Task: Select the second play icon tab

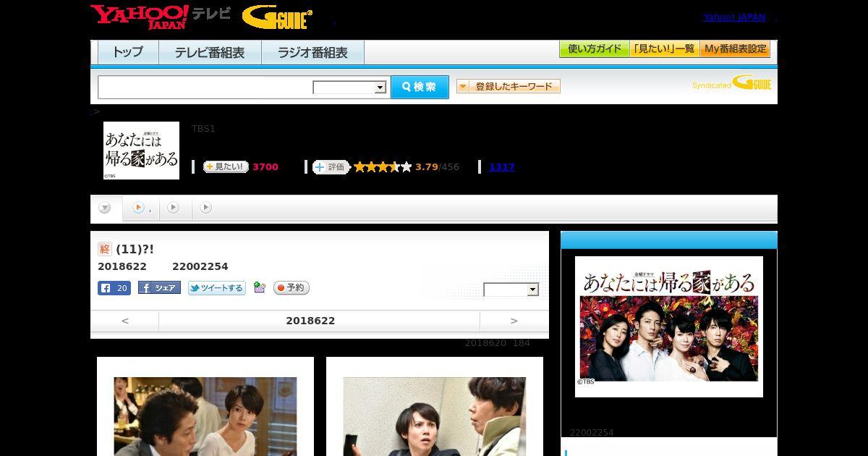Action: tap(173, 208)
